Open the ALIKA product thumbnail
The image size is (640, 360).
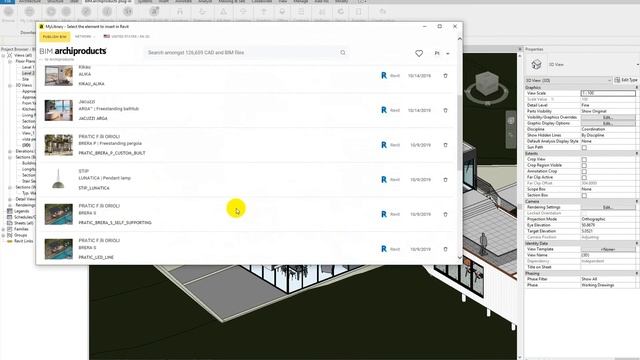pos(59,76)
